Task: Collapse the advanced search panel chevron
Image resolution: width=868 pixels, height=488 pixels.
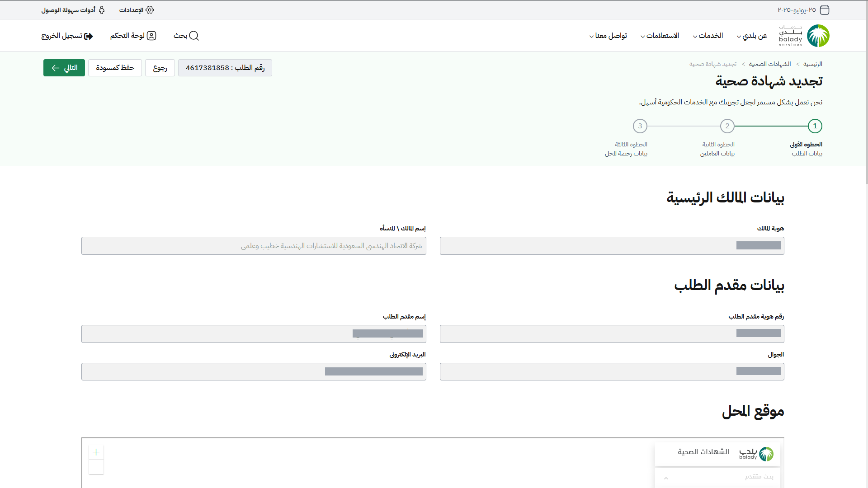Action: pos(666,478)
